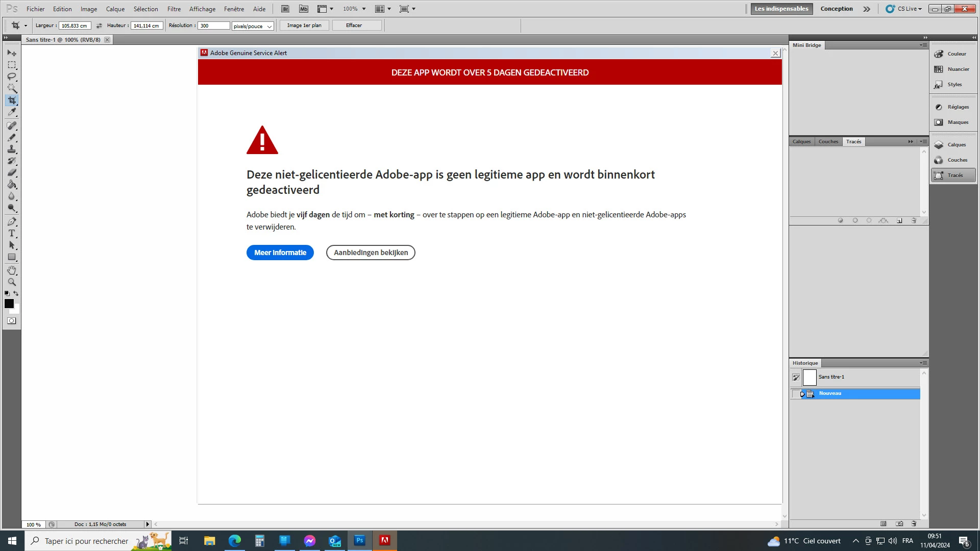The width and height of the screenshot is (980, 551).
Task: Launch Mini Bridge from the Mb icon
Action: coord(304,9)
